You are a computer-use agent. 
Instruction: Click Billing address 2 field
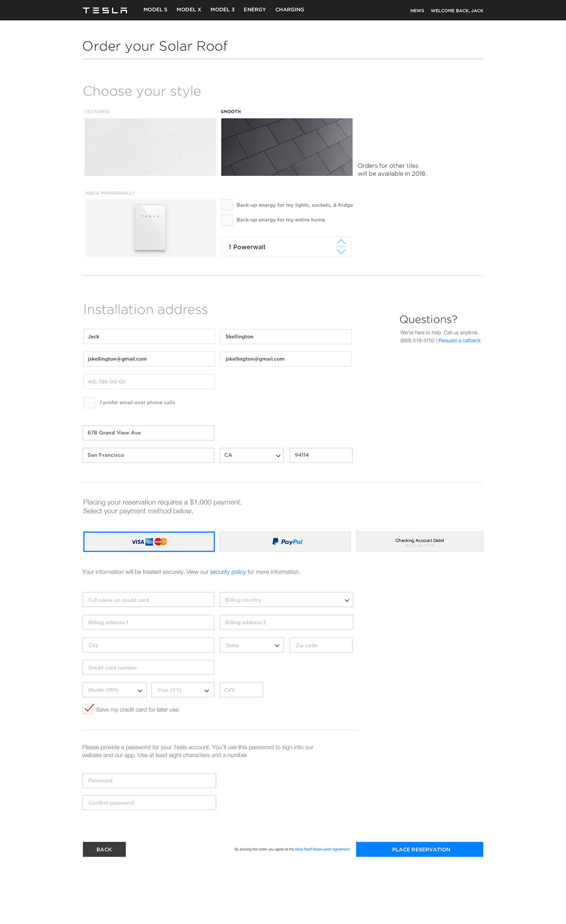286,622
